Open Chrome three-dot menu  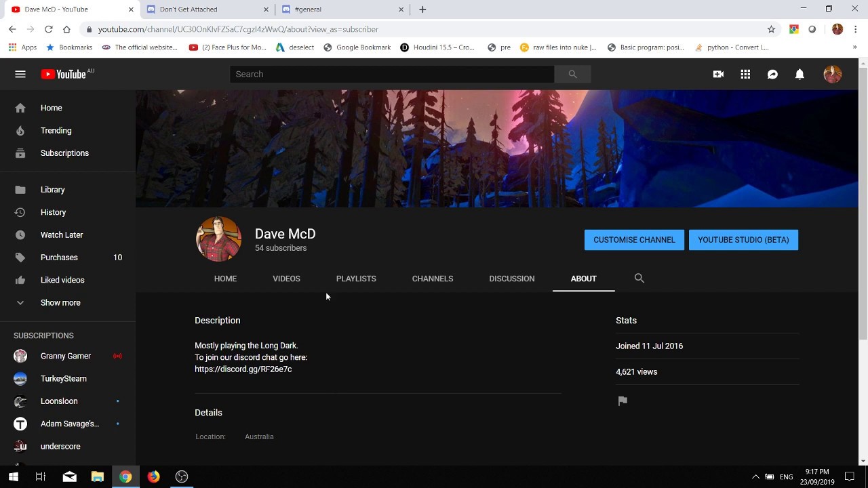856,29
